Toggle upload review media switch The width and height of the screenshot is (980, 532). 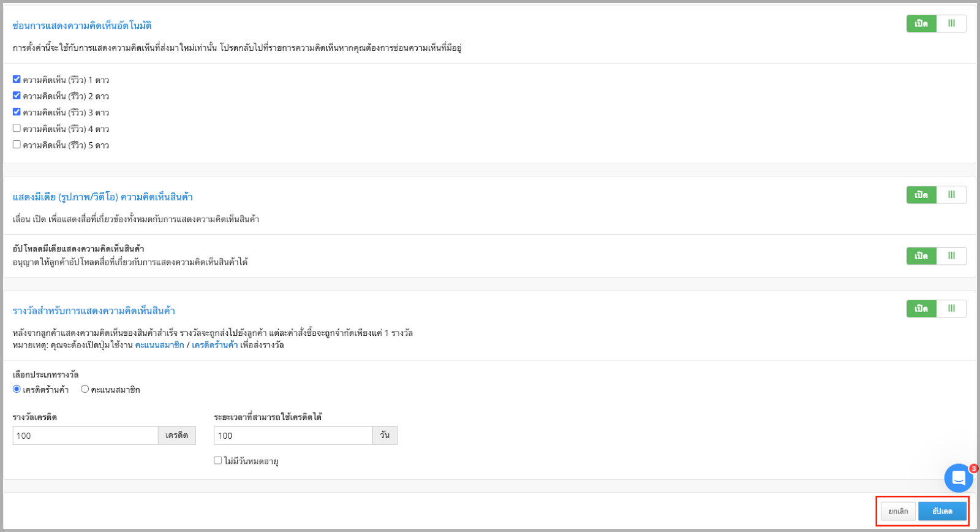tap(936, 256)
